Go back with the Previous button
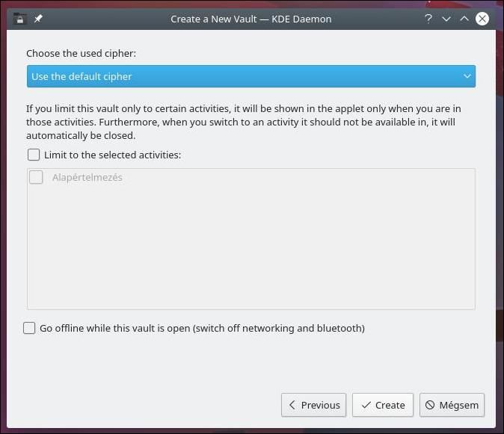The image size is (504, 434). 314,405
